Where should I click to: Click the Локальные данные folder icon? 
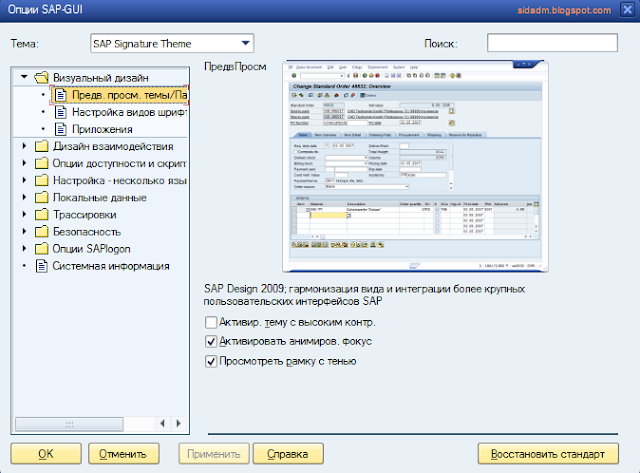(x=42, y=198)
